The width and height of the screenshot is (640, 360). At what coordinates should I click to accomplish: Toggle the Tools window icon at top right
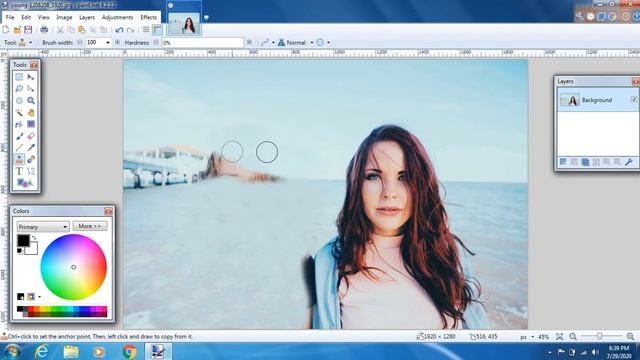pos(580,16)
